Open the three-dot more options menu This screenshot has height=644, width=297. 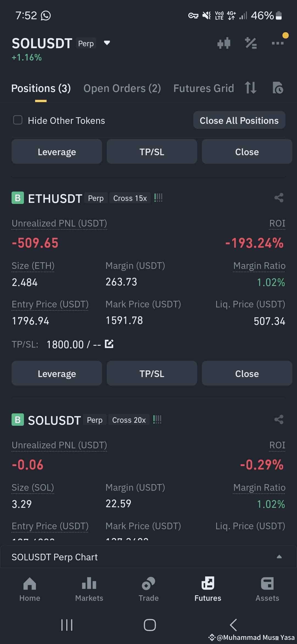click(x=277, y=43)
